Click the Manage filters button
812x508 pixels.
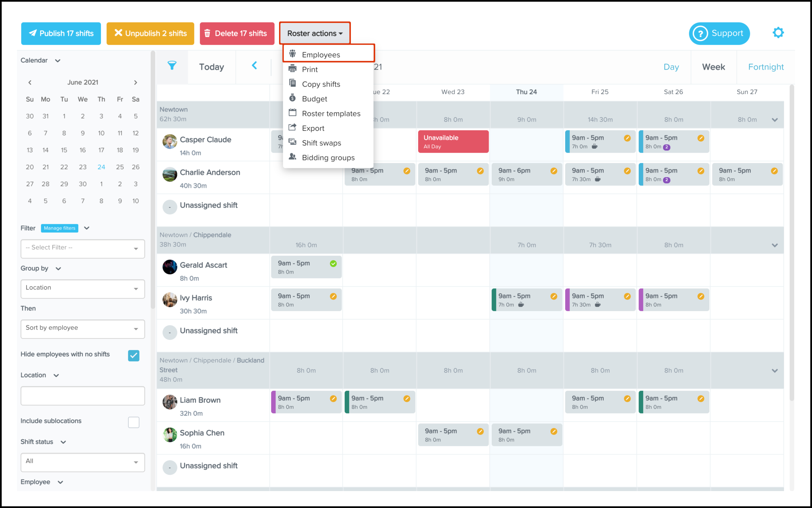coord(59,228)
